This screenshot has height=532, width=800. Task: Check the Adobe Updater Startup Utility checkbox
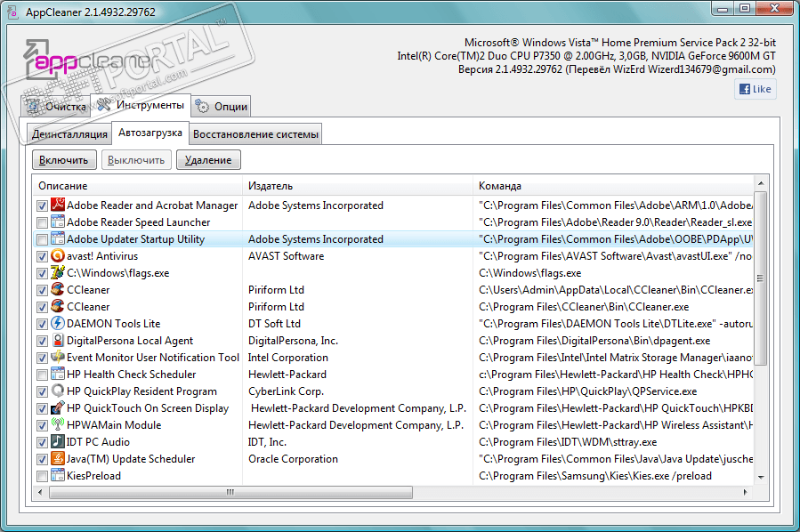[43, 239]
